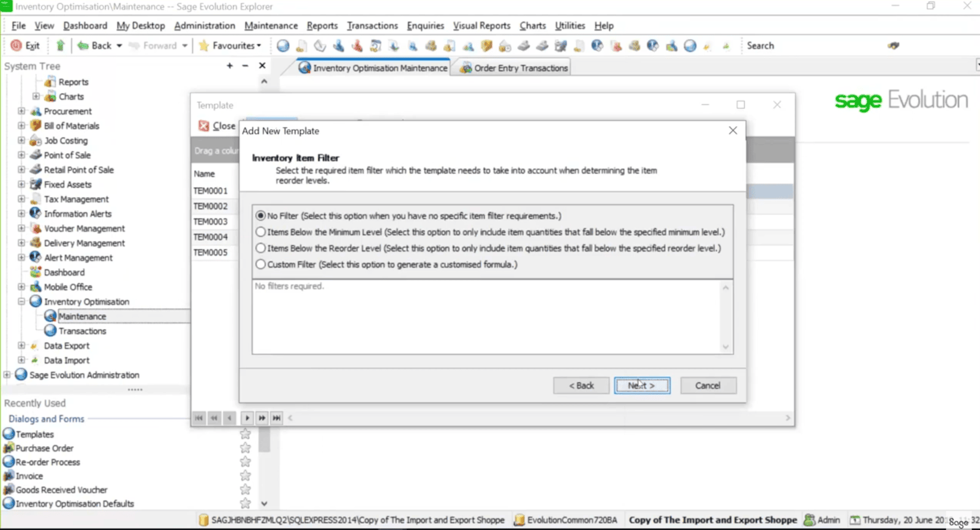Click the minus button in System Tree header
The width and height of the screenshot is (980, 530).
click(x=245, y=66)
